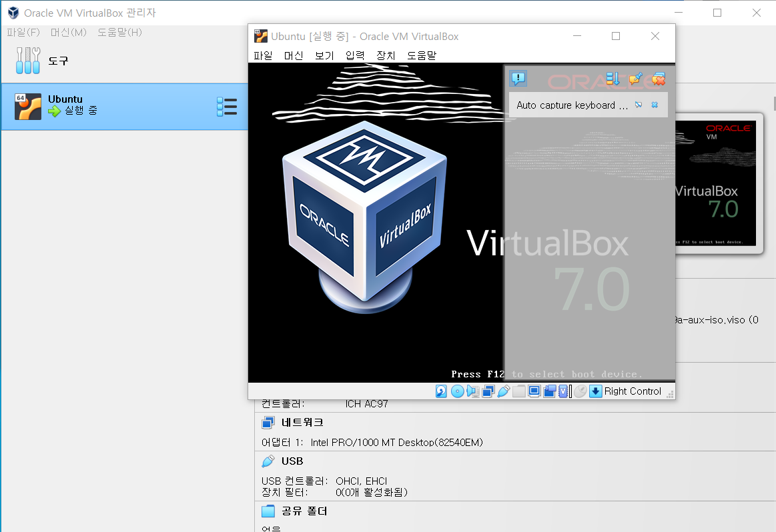Open 도움말 menu in Ubuntu VM window
Viewport: 776px width, 532px height.
coord(422,55)
